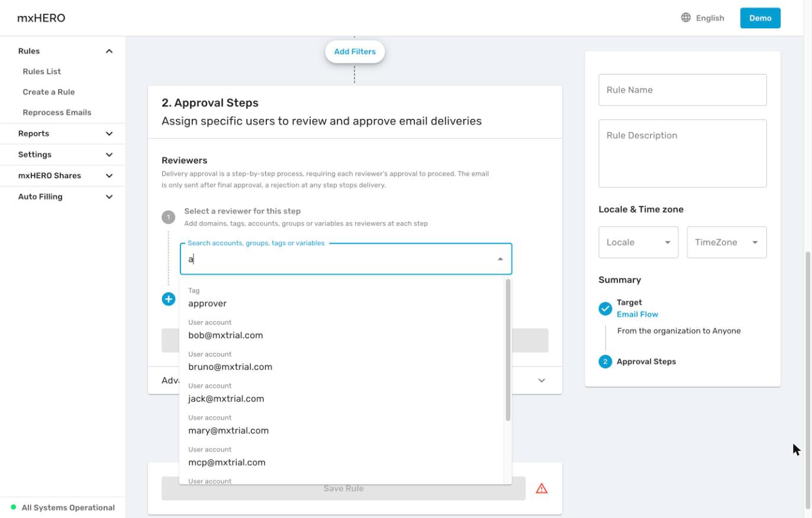Click the green All Systems Operational status dot
The height and width of the screenshot is (518, 812).
click(14, 507)
